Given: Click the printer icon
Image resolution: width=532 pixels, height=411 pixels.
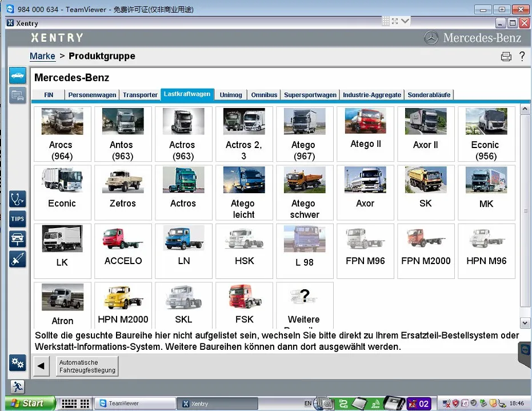Looking at the screenshot, I should 506,57.
